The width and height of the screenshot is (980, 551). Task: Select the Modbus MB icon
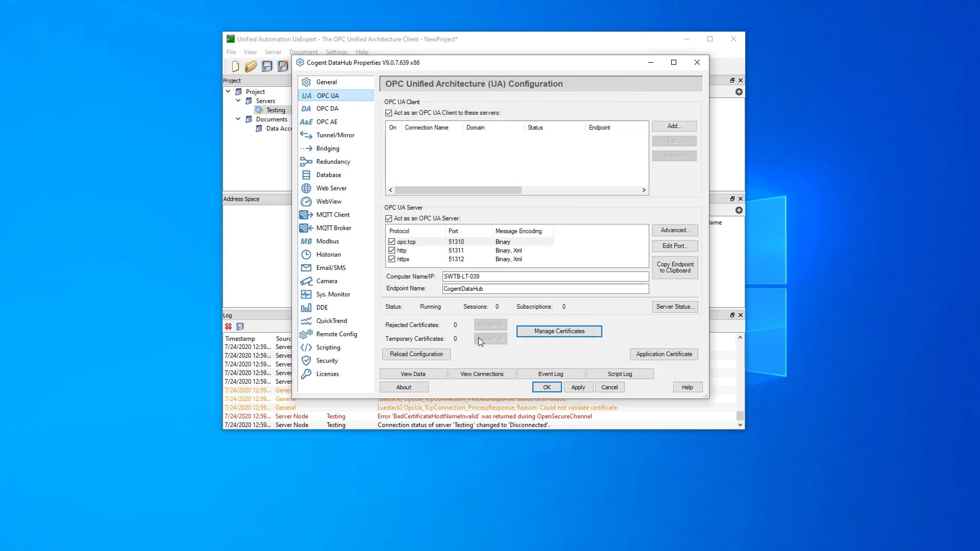click(x=306, y=241)
